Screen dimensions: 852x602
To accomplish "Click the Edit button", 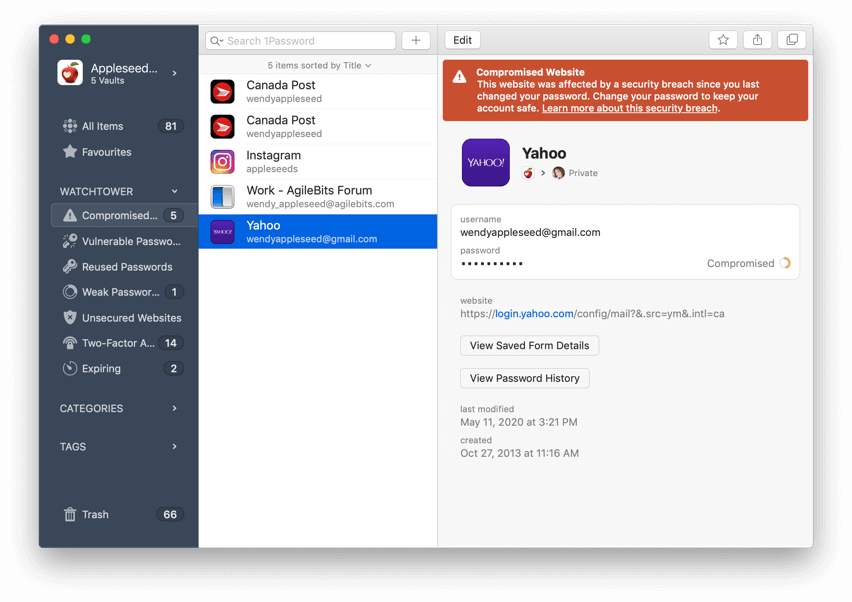I will click(462, 39).
